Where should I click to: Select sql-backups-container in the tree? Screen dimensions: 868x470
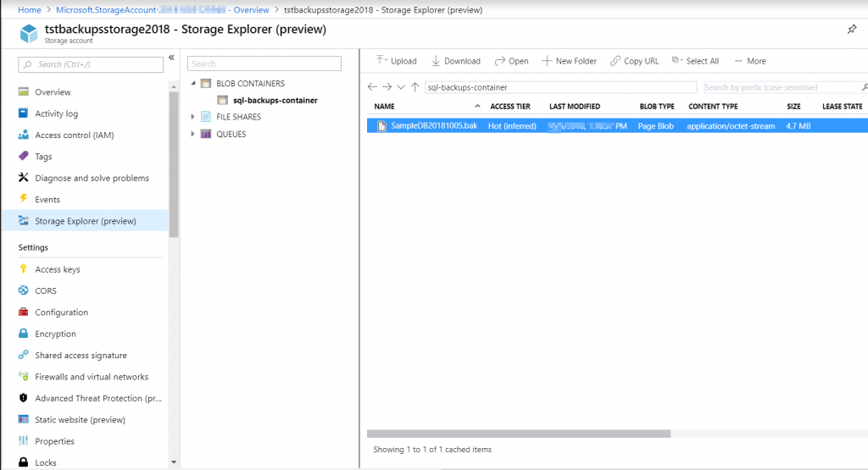tap(275, 100)
